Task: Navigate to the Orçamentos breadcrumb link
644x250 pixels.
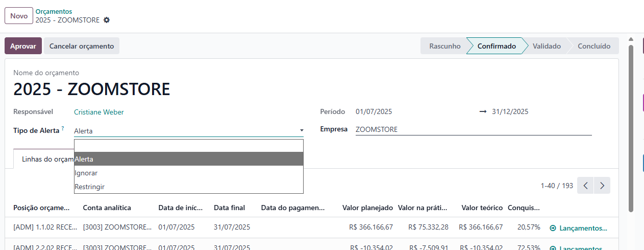Action: 54,11
